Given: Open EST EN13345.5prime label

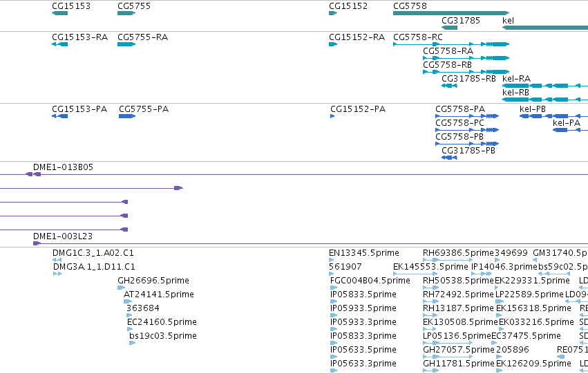Looking at the screenshot, I should pos(364,253).
